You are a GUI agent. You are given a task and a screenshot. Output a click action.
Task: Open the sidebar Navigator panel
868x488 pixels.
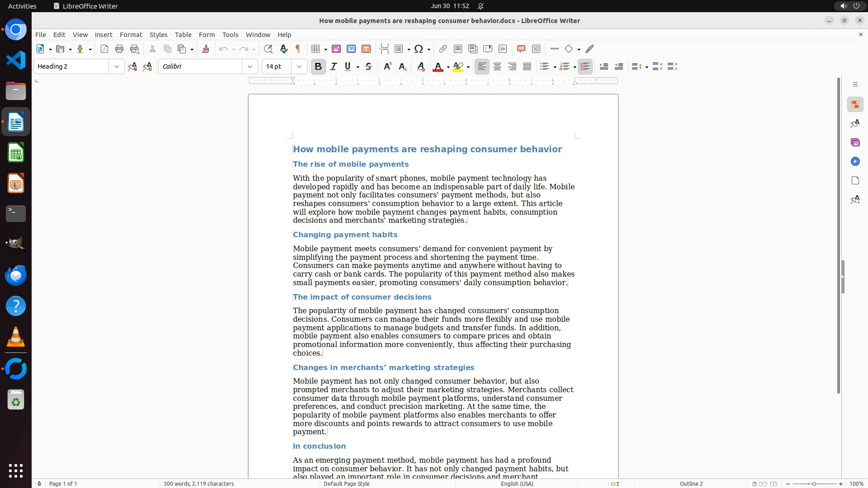(855, 162)
